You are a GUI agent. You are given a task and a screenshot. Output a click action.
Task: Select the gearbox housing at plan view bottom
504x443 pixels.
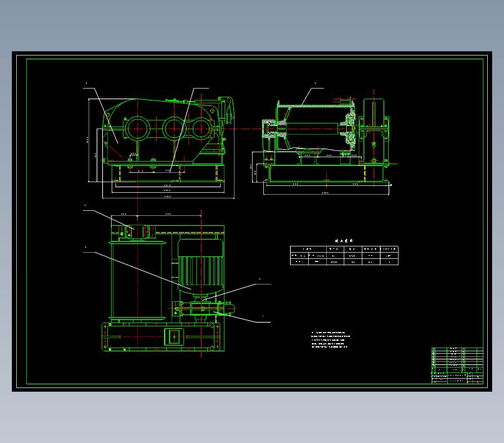pos(162,336)
